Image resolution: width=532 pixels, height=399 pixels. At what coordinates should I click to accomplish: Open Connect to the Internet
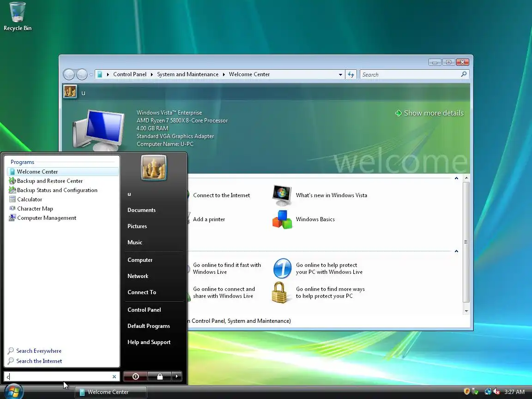coord(221,195)
